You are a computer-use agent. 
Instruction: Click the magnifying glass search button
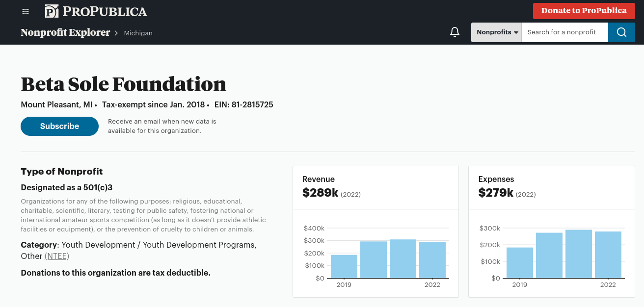pyautogui.click(x=621, y=32)
